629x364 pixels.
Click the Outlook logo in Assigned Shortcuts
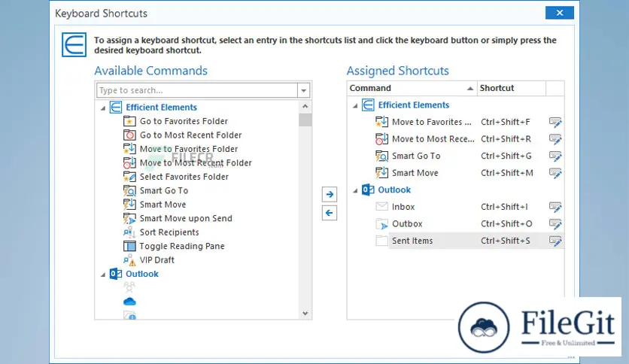pyautogui.click(x=368, y=190)
